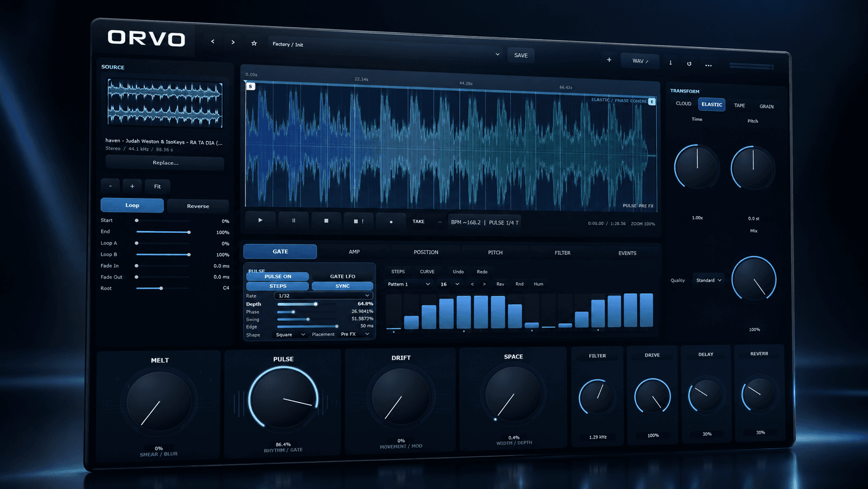Image resolution: width=868 pixels, height=489 pixels.
Task: Click the PULSE macro knob
Action: pos(283,399)
